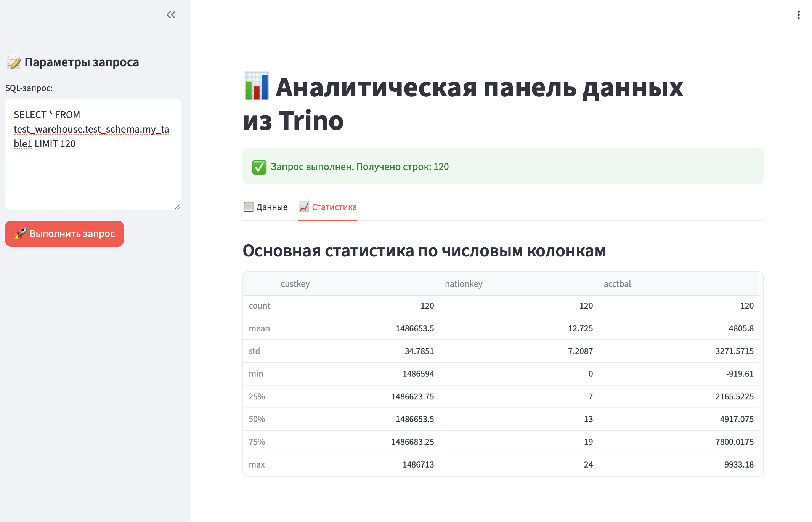Click the nationkey column header
The width and height of the screenshot is (812, 522).
coord(463,284)
